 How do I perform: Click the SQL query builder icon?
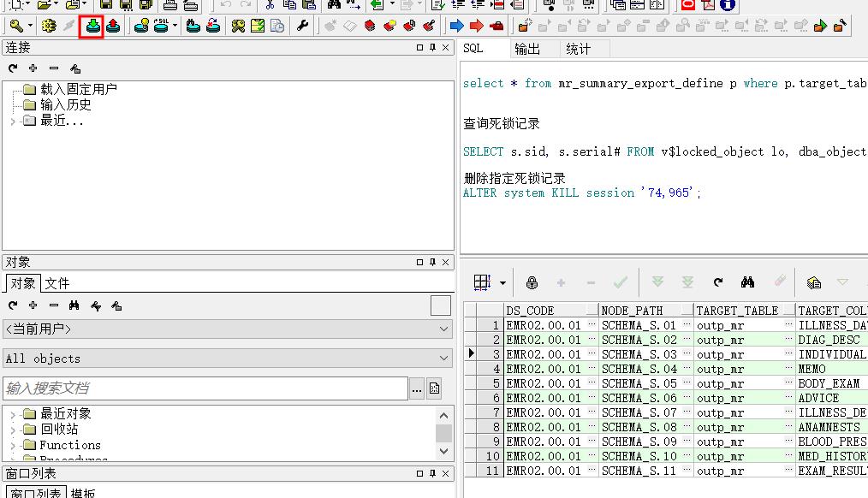coord(161,26)
